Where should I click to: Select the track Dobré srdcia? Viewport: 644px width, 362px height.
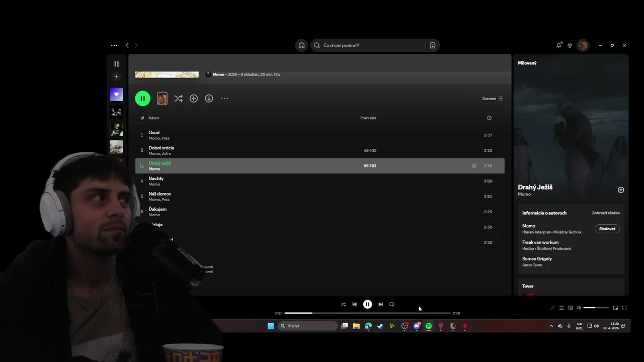(319, 150)
